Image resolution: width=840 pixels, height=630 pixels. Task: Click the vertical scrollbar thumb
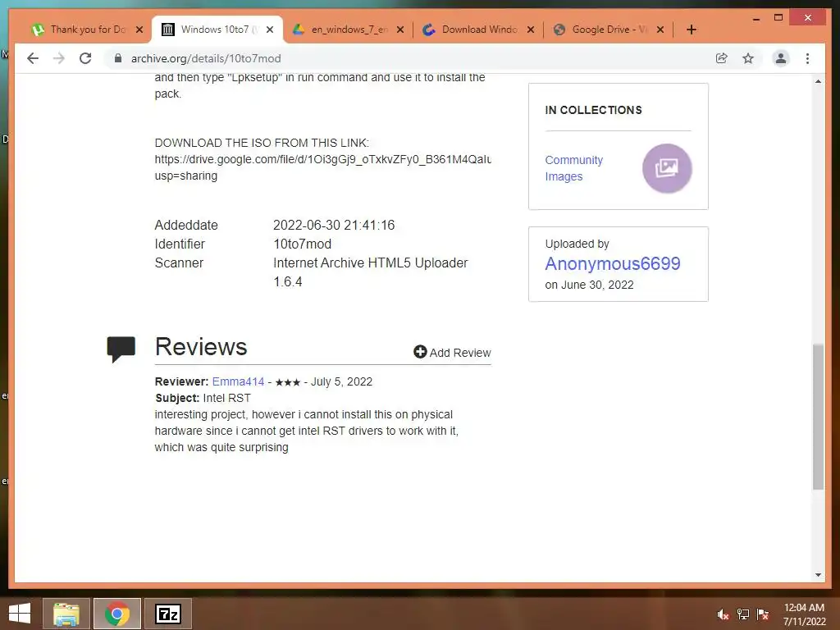tap(818, 417)
